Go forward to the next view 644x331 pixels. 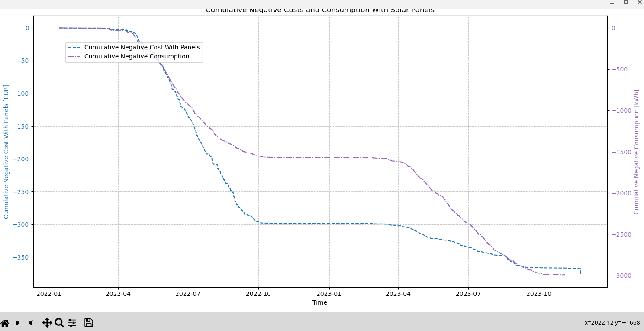pos(31,322)
